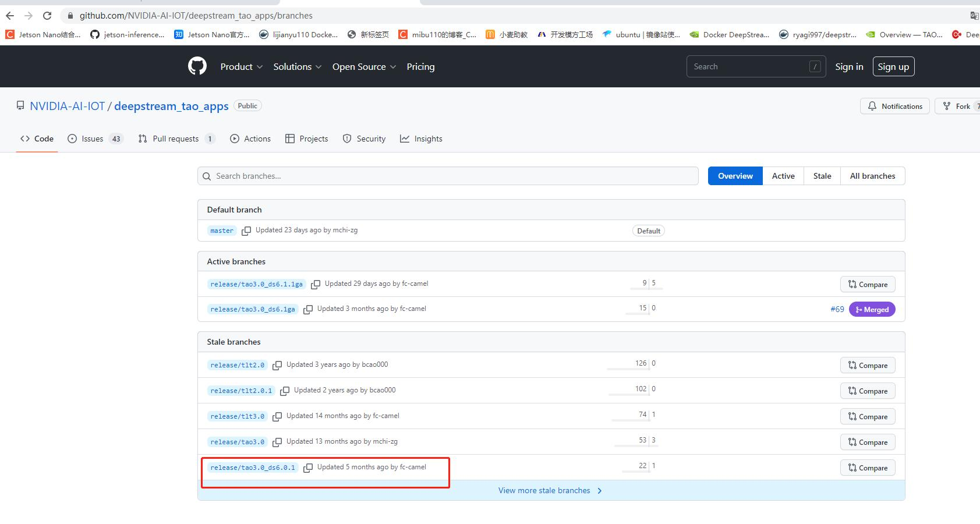The height and width of the screenshot is (524, 980).
Task: Open the Issues tab
Action: pyautogui.click(x=95, y=139)
